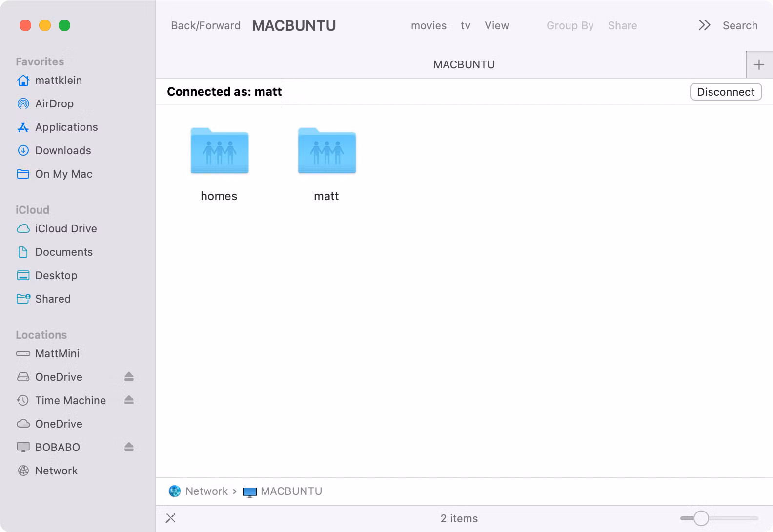Click the green zoom window button
Viewport: 773px width, 532px height.
(x=64, y=25)
